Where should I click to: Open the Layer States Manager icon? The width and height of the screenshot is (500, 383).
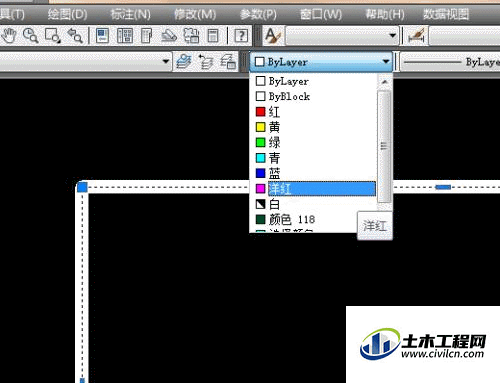[x=228, y=61]
